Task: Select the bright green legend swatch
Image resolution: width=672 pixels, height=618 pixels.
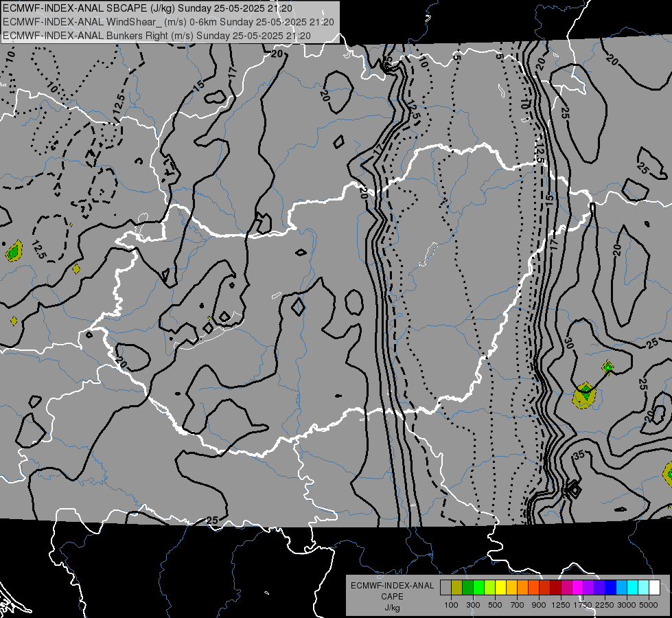Action: tap(478, 587)
